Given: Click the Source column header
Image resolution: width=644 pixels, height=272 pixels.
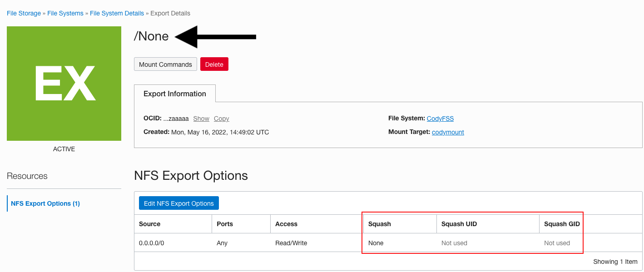Looking at the screenshot, I should 149,223.
